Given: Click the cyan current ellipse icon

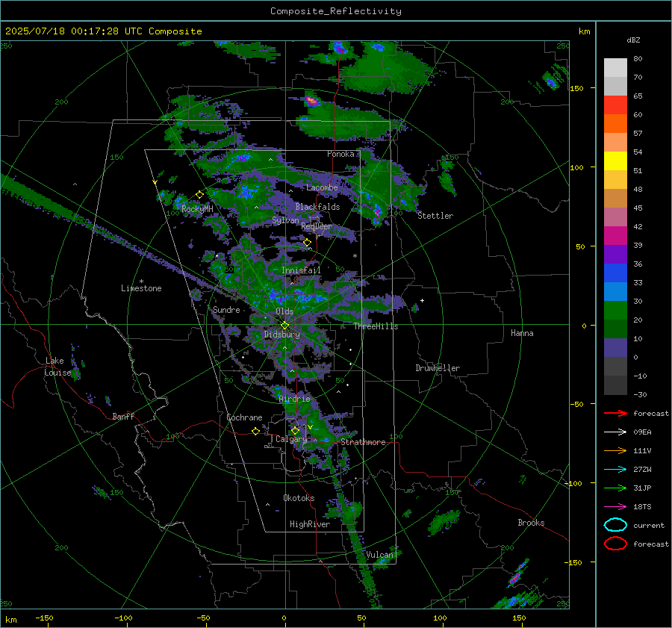Looking at the screenshot, I should pos(615,525).
